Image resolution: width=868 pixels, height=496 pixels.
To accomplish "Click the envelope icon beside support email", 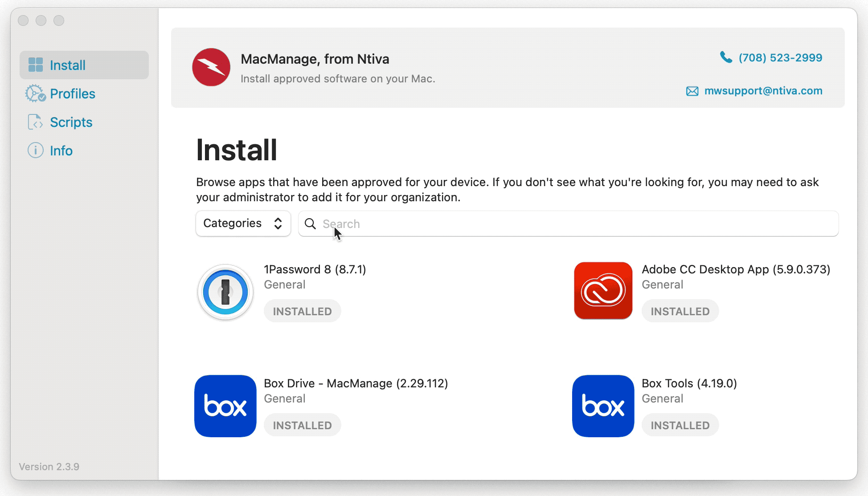I will tap(692, 91).
